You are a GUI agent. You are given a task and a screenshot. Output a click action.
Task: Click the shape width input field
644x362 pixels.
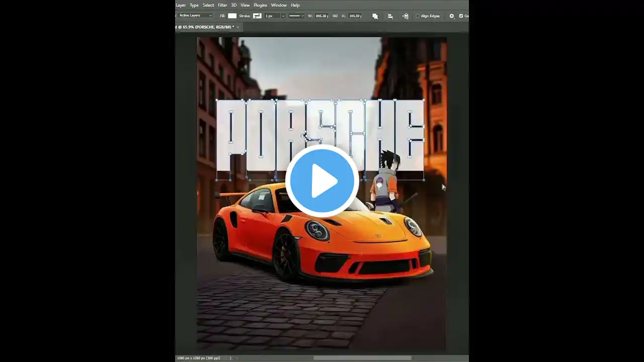[x=321, y=16]
